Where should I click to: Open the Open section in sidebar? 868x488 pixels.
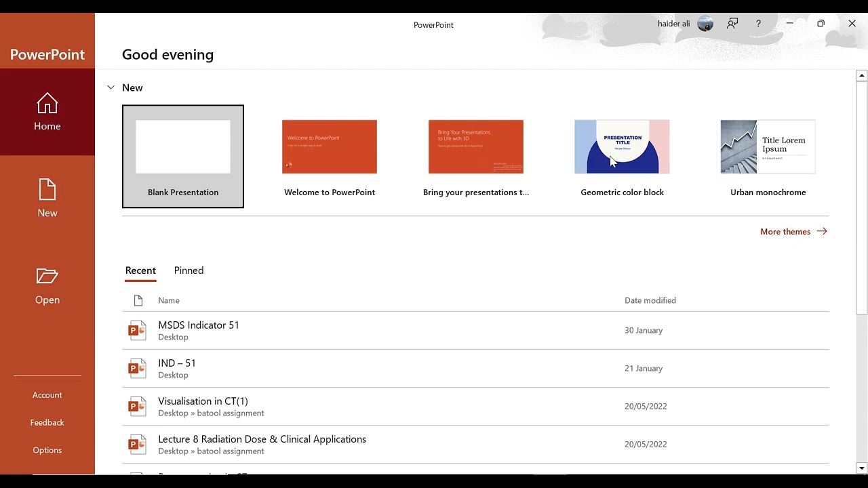point(47,285)
